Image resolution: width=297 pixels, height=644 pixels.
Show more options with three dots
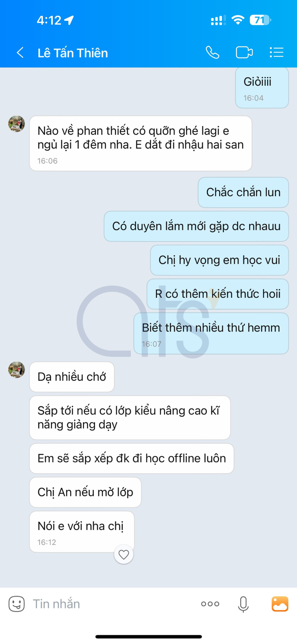pyautogui.click(x=210, y=604)
